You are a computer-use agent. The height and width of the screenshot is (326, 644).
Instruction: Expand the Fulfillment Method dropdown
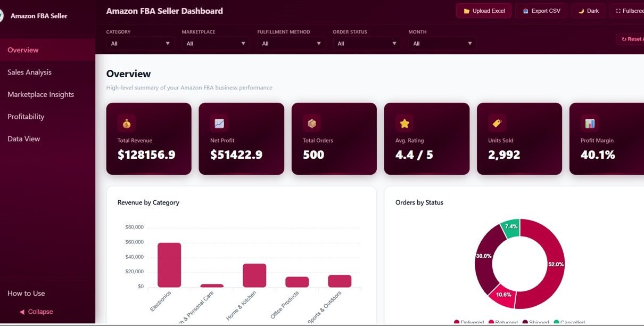tap(291, 44)
